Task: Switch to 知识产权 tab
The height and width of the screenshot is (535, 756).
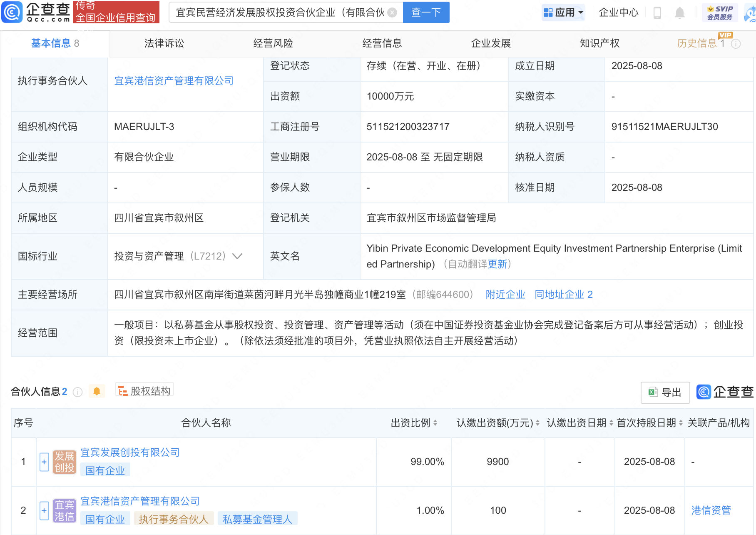Action: [x=600, y=43]
